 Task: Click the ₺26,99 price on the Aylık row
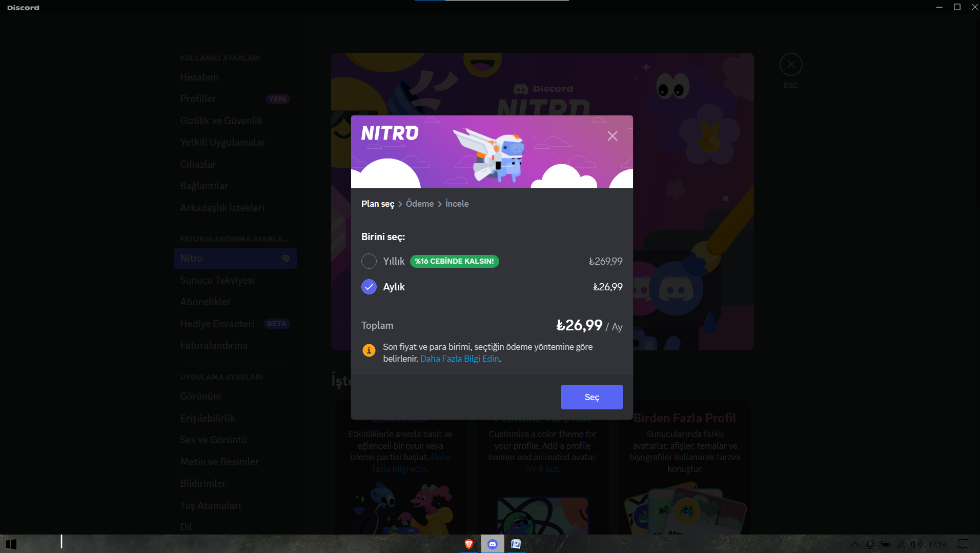pyautogui.click(x=608, y=287)
